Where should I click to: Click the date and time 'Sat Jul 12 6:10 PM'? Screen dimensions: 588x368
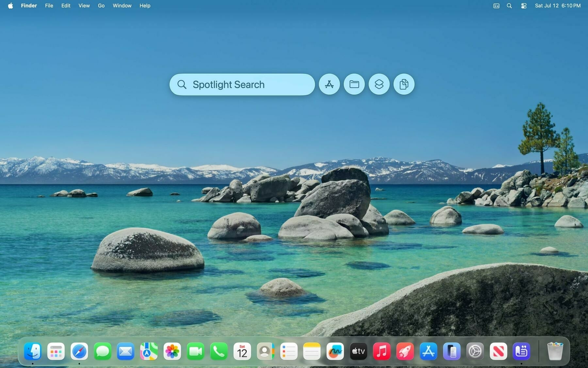pos(558,6)
